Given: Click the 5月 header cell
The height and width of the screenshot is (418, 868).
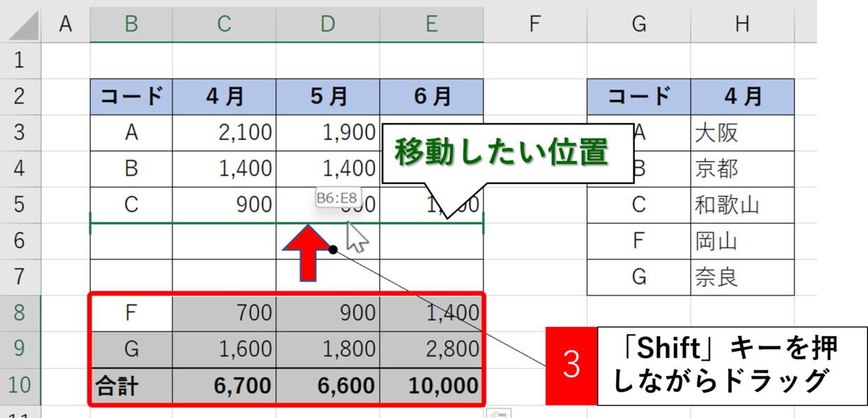Looking at the screenshot, I should 328,97.
